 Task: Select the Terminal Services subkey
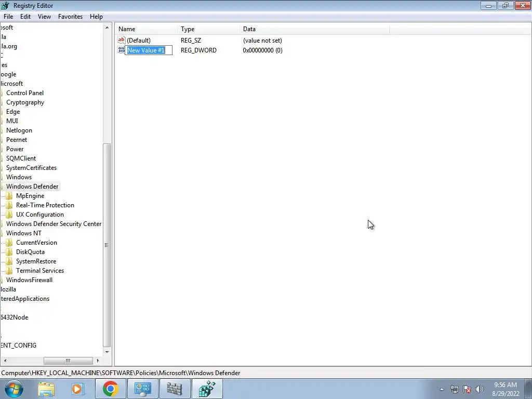point(39,270)
